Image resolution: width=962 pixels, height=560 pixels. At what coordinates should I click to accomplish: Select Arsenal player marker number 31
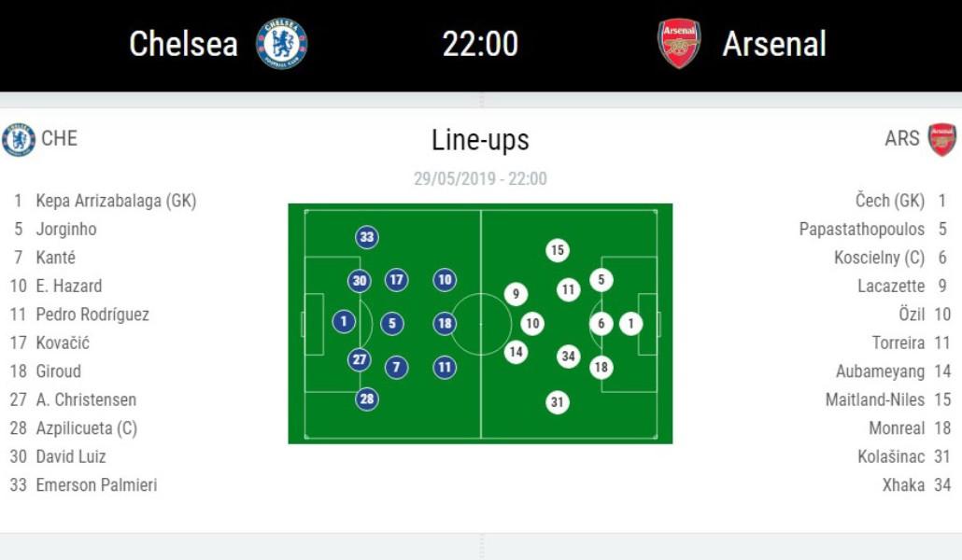(558, 402)
